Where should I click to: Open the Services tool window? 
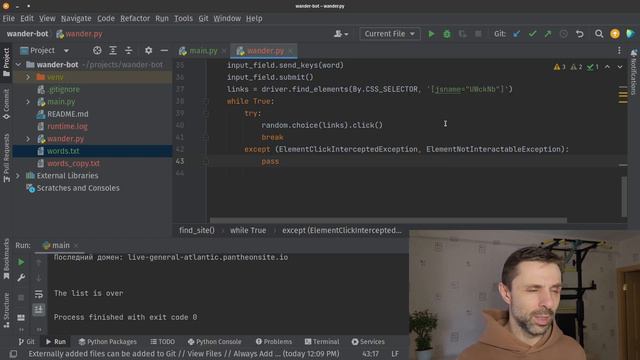[x=368, y=342]
